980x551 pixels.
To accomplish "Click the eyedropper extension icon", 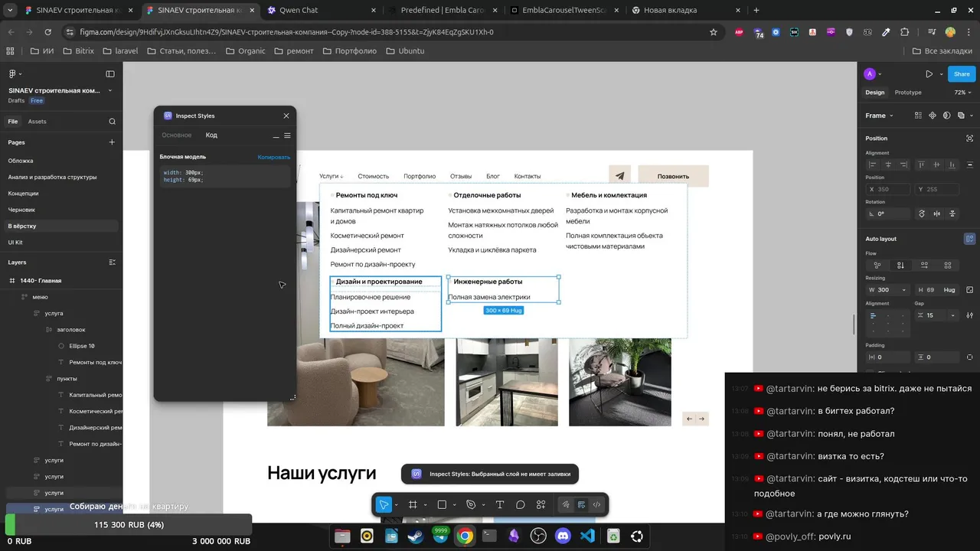I will (886, 32).
